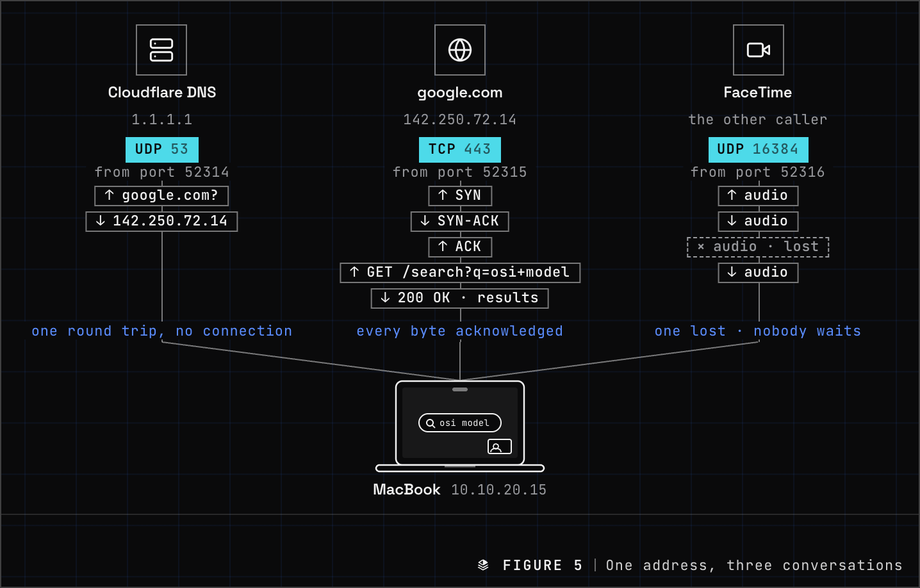Select the TCP 443 port badge
This screenshot has width=920, height=588.
460,149
